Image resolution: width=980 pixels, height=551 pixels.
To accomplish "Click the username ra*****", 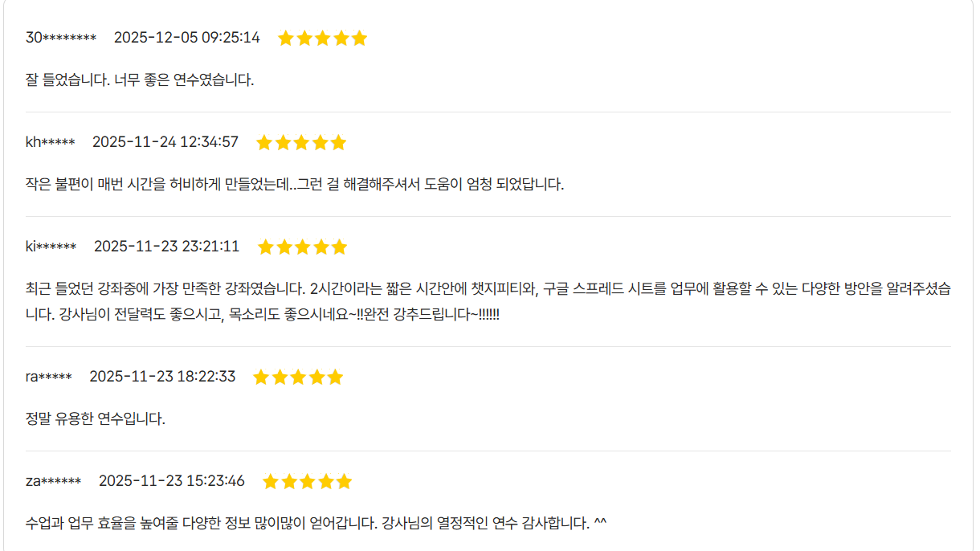I will click(x=49, y=377).
